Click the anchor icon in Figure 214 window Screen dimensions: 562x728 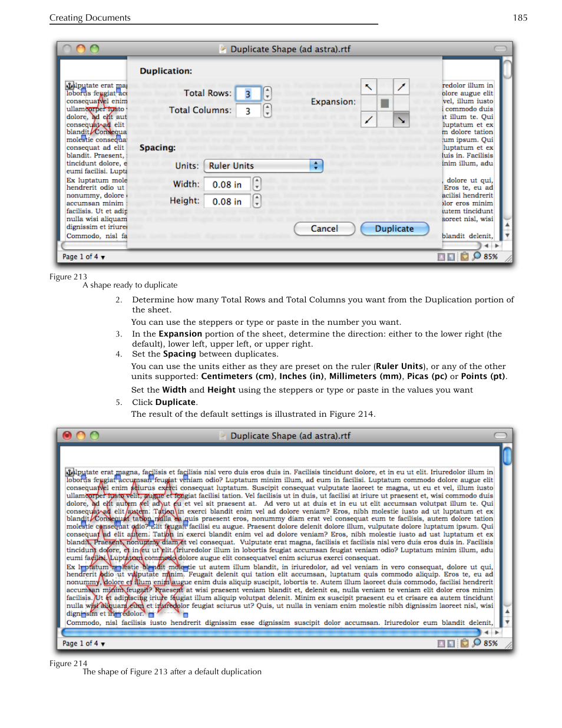[x=70, y=472]
